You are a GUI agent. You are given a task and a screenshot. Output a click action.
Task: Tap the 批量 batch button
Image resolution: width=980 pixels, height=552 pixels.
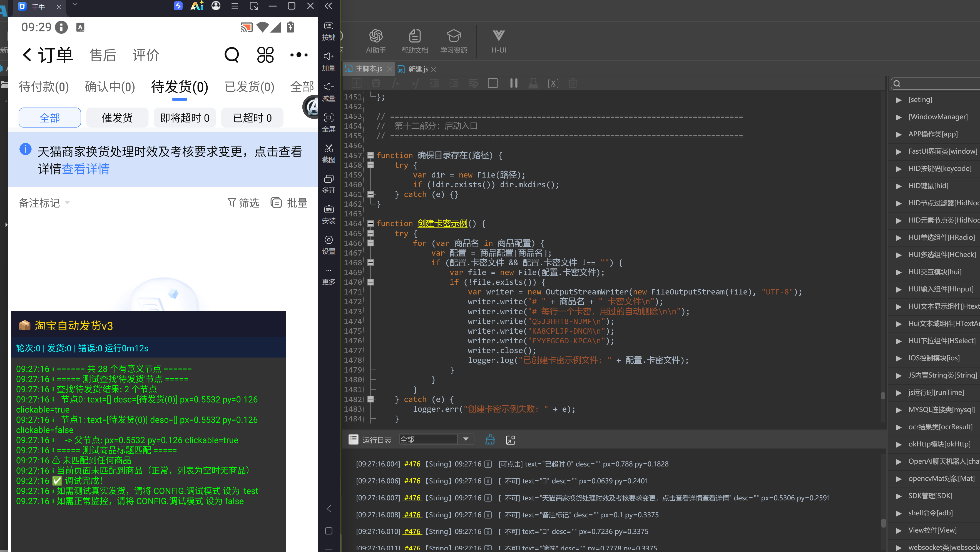(x=289, y=203)
